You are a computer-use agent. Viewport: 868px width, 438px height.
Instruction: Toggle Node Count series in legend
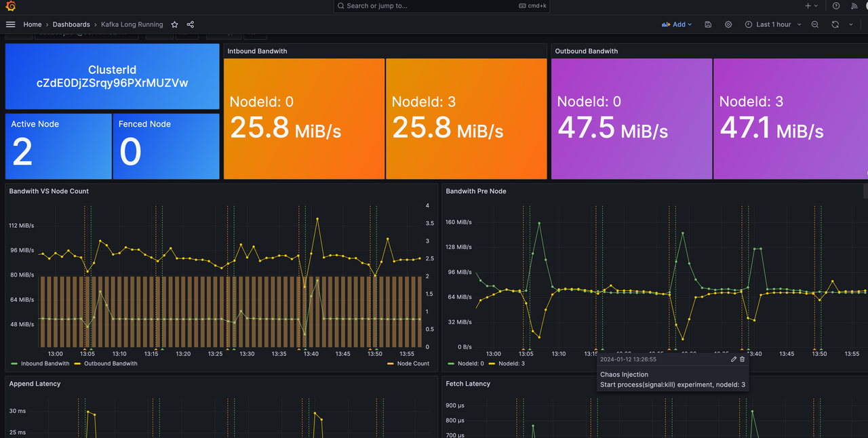(412, 363)
